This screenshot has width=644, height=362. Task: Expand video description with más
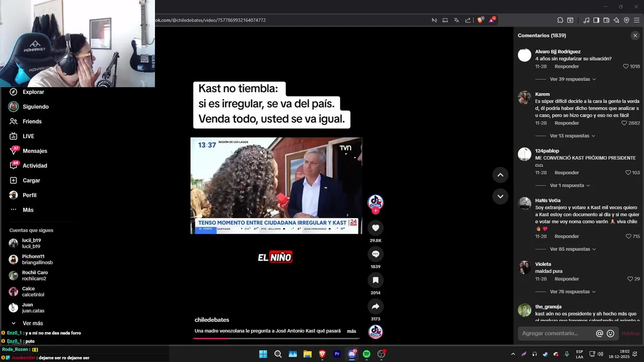351,331
